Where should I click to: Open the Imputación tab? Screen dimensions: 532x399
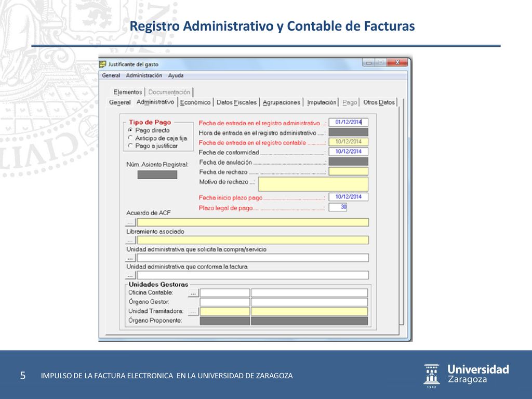point(322,102)
